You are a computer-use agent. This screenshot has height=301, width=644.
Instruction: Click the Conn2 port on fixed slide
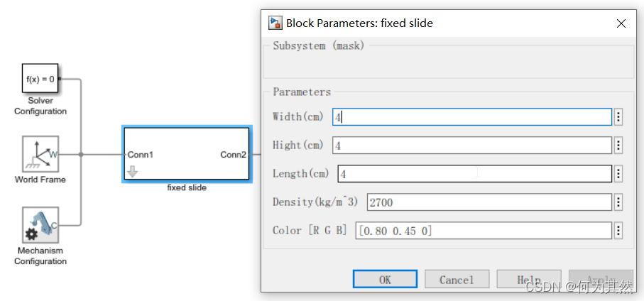click(233, 154)
